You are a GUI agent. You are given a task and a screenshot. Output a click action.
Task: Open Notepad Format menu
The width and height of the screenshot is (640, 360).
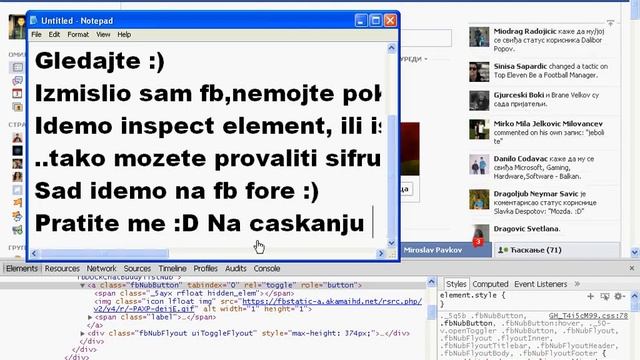78,35
